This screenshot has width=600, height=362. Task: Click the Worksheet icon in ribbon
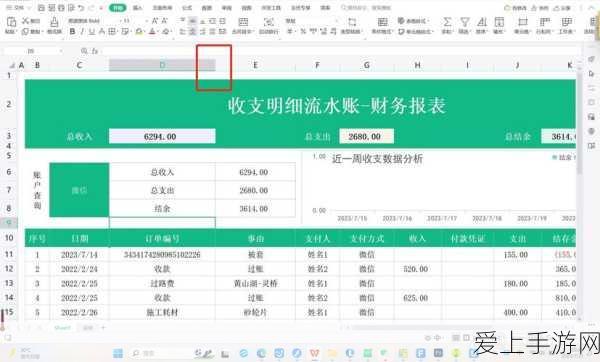(567, 22)
